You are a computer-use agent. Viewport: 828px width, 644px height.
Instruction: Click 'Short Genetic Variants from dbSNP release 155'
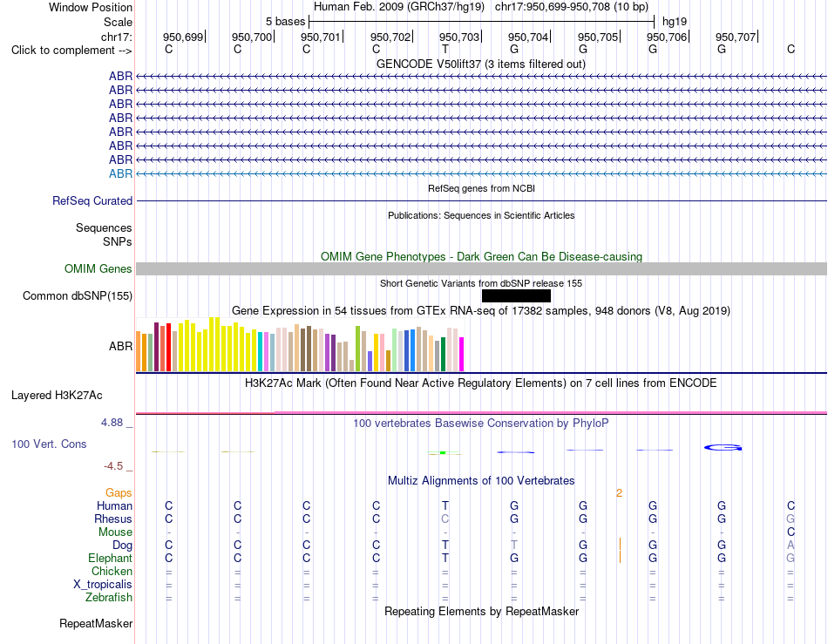[x=481, y=283]
